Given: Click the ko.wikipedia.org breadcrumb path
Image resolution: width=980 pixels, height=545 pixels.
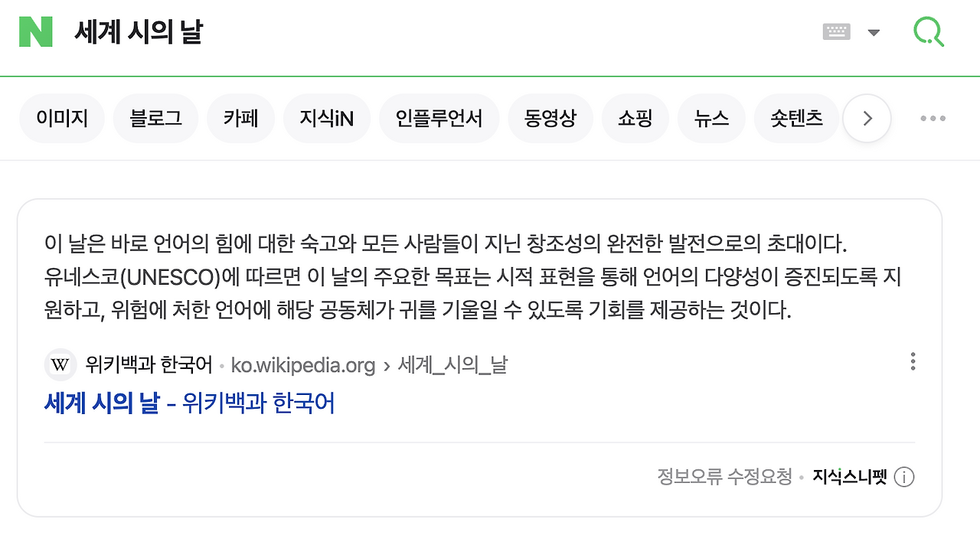Looking at the screenshot, I should [303, 365].
